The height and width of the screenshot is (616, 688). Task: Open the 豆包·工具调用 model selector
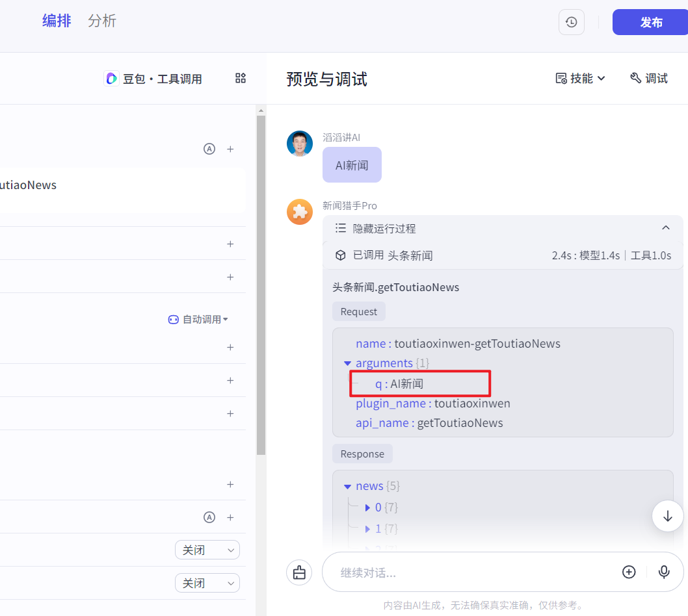point(153,79)
